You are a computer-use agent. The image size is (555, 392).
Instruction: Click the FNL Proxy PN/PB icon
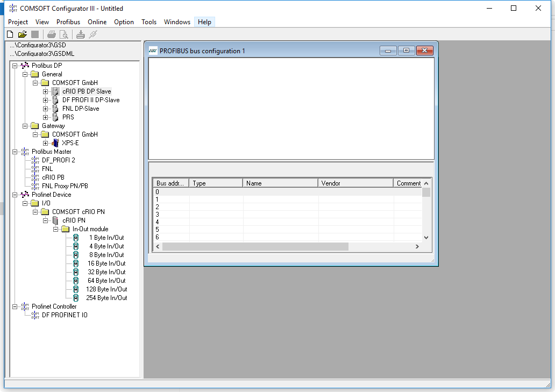[35, 186]
